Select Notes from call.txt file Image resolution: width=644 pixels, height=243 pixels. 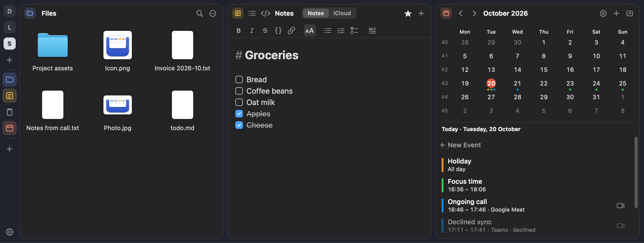(53, 111)
